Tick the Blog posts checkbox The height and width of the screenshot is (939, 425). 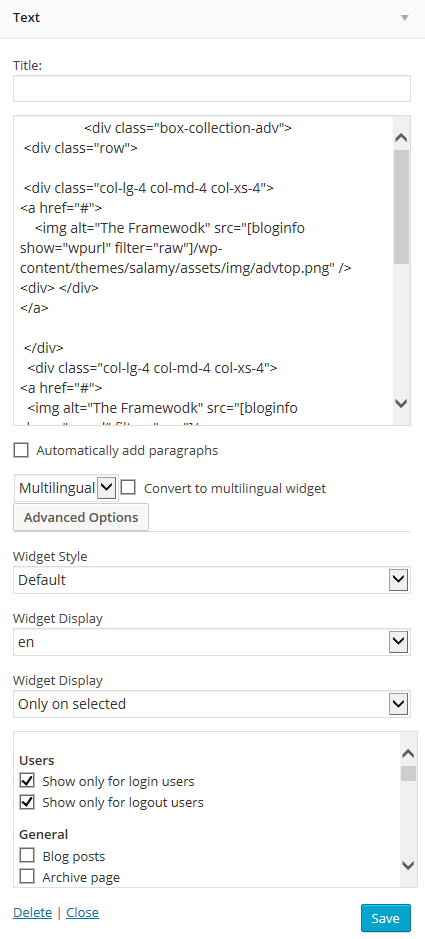(x=27, y=856)
